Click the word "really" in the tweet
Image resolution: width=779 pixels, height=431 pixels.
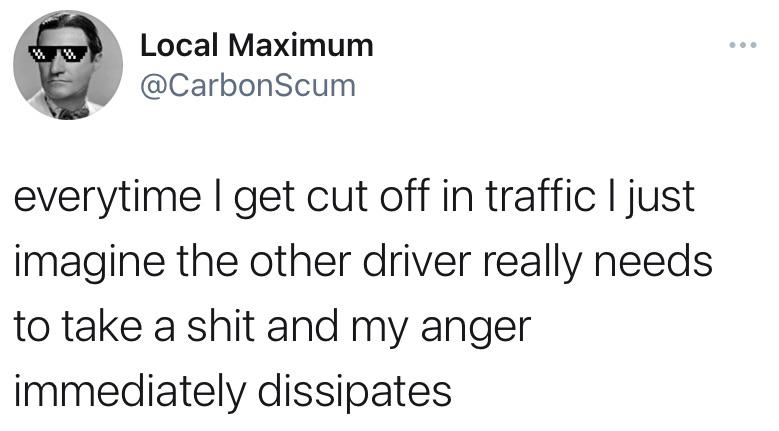pyautogui.click(x=532, y=263)
